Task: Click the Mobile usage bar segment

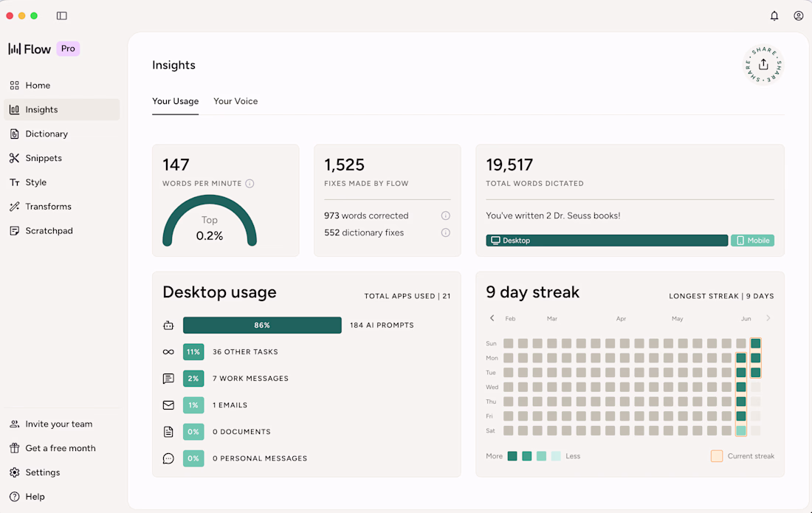Action: coord(752,240)
